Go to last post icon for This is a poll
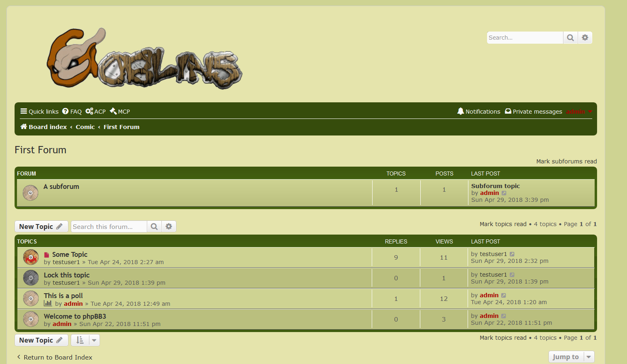 (x=504, y=296)
